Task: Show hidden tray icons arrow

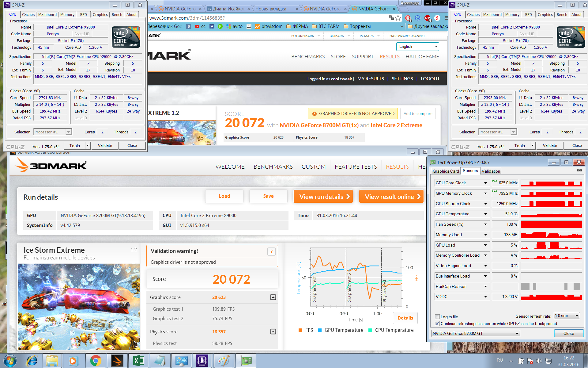Action: point(511,361)
